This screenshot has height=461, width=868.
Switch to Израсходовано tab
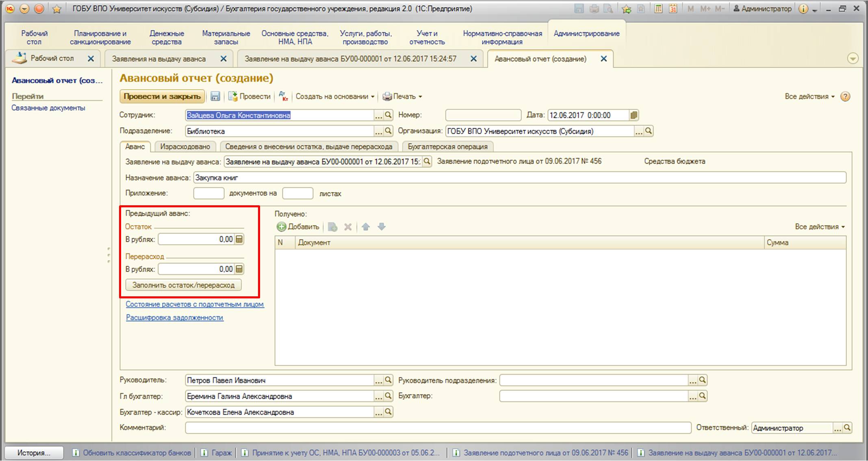tap(185, 147)
